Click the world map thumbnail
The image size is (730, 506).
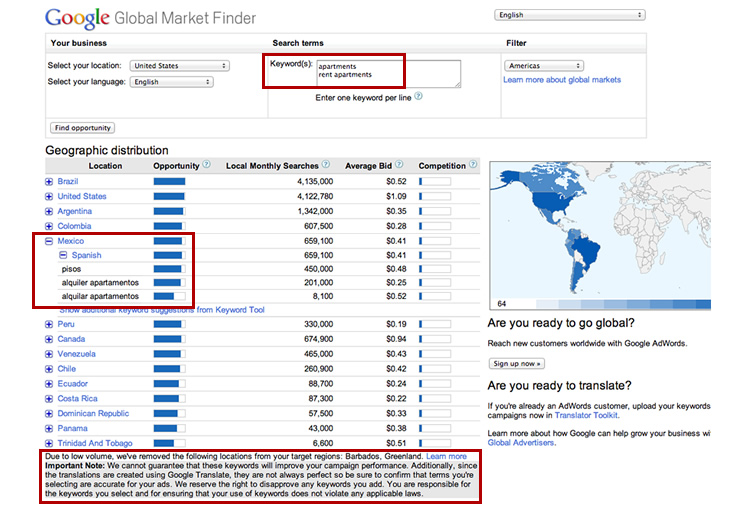[601, 235]
